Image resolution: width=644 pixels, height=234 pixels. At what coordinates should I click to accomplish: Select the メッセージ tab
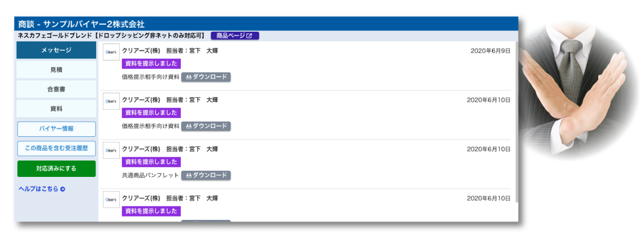(x=56, y=50)
